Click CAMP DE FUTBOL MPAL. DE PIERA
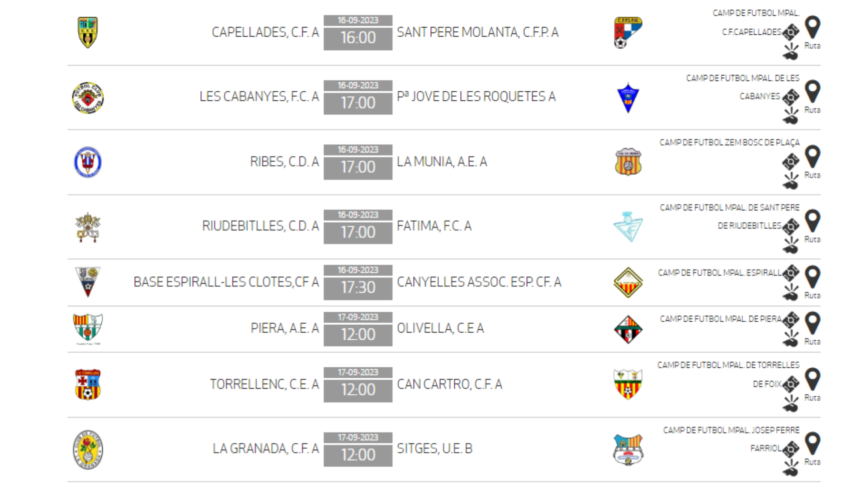 (x=721, y=319)
